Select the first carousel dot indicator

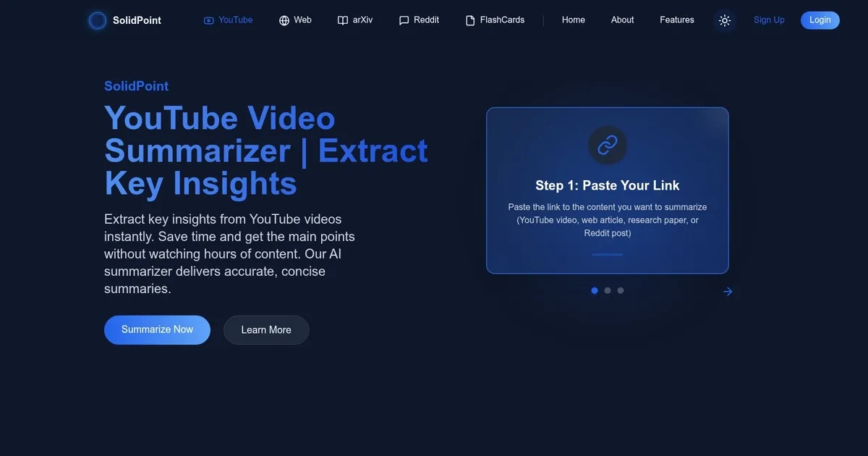click(595, 290)
